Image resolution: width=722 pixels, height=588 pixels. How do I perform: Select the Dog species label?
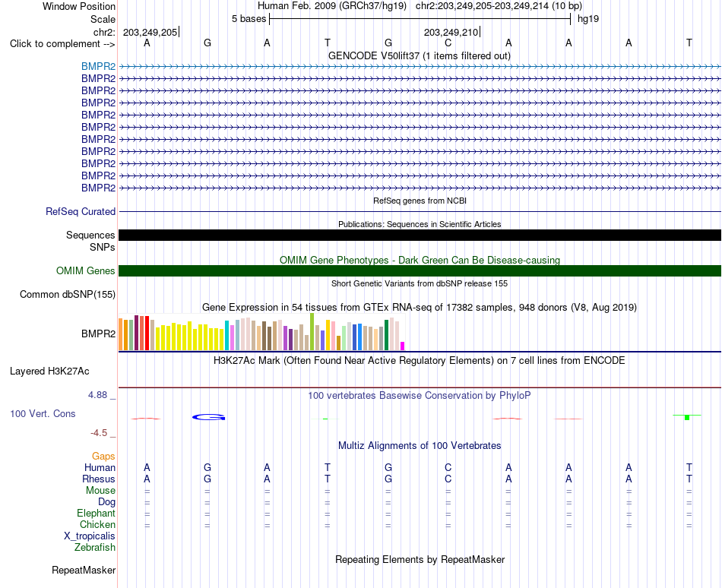click(x=106, y=502)
